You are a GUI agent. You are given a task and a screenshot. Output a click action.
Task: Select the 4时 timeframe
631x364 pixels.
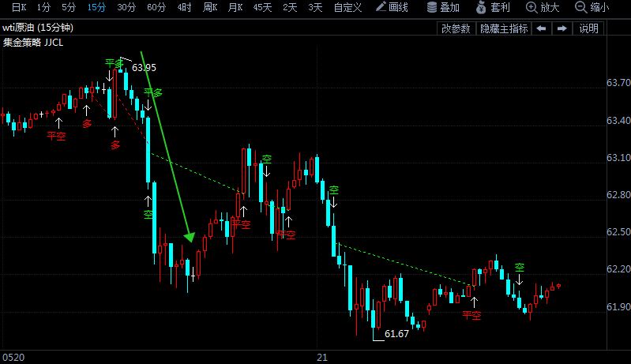click(184, 7)
